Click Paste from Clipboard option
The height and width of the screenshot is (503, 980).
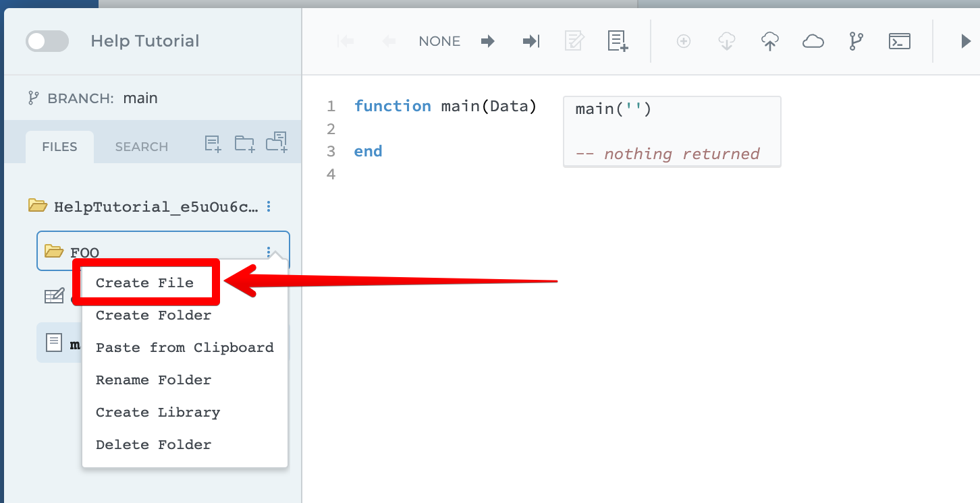click(184, 348)
